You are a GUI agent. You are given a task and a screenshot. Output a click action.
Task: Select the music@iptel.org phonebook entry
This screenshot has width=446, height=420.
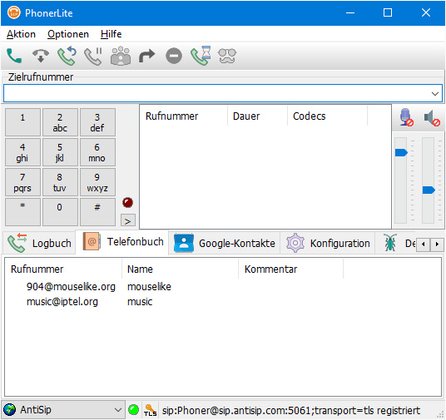[62, 302]
